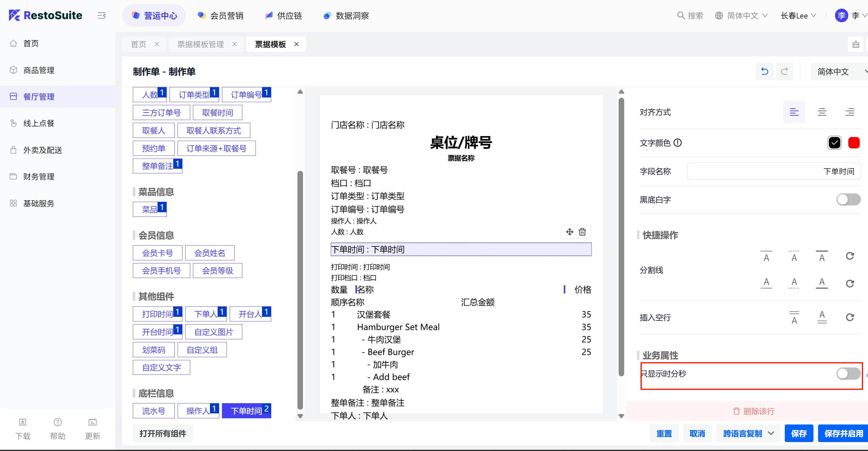
Task: Click the 下载 download icon
Action: 23,422
